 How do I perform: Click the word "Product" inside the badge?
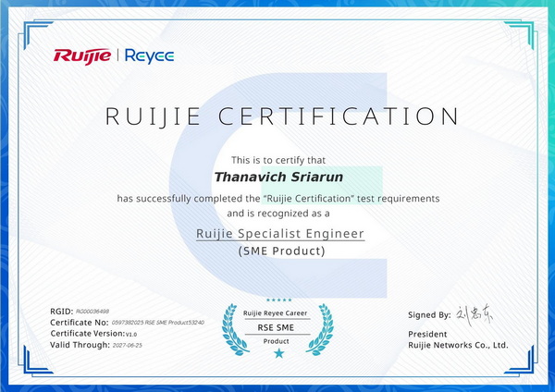click(276, 341)
